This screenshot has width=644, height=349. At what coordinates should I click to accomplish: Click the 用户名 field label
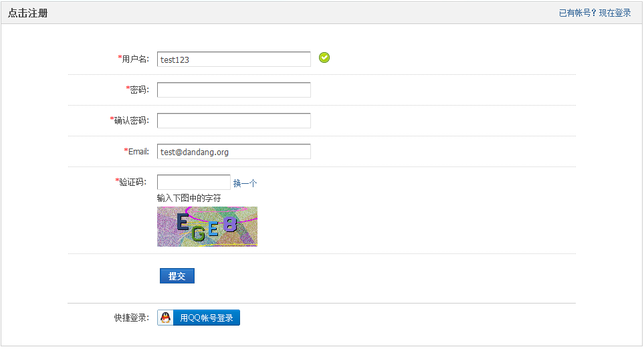point(134,59)
